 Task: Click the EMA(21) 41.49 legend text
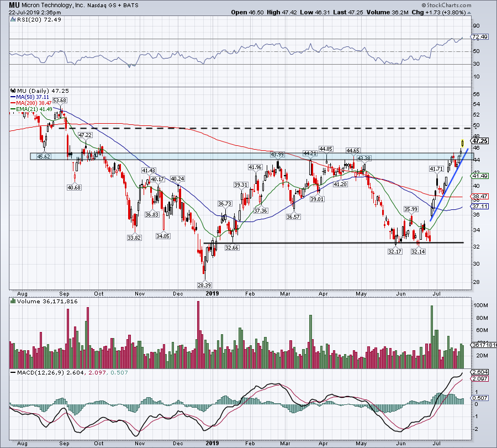coord(34,109)
